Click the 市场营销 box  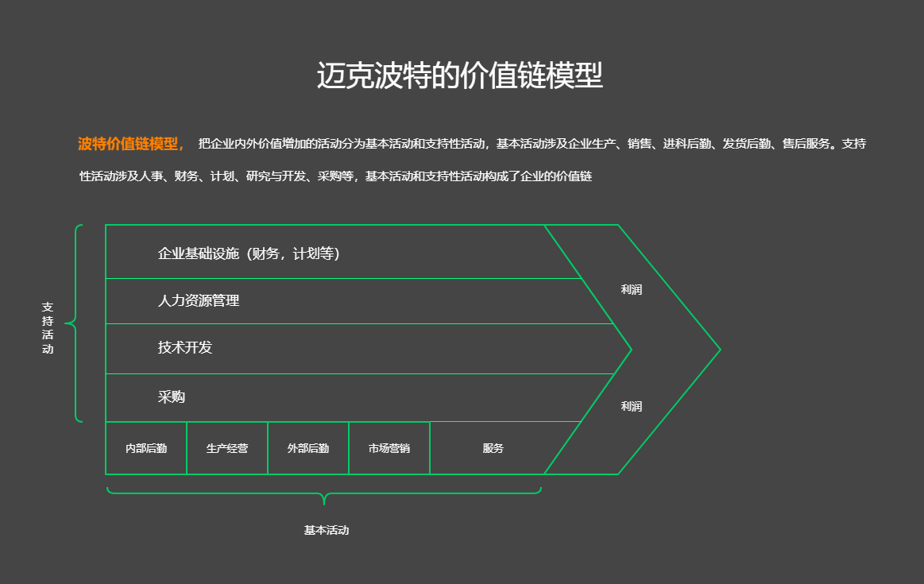389,448
